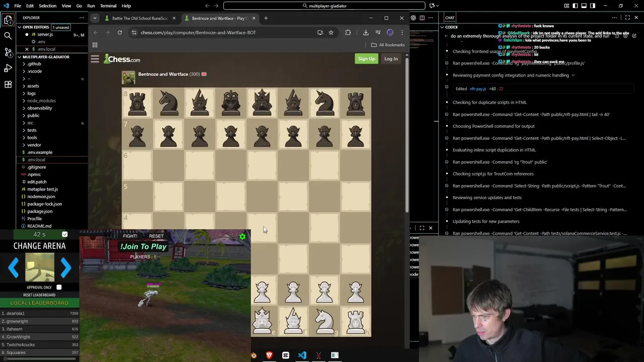This screenshot has width=644, height=362.
Task: Maximize the chat panel
Action: coord(627,18)
